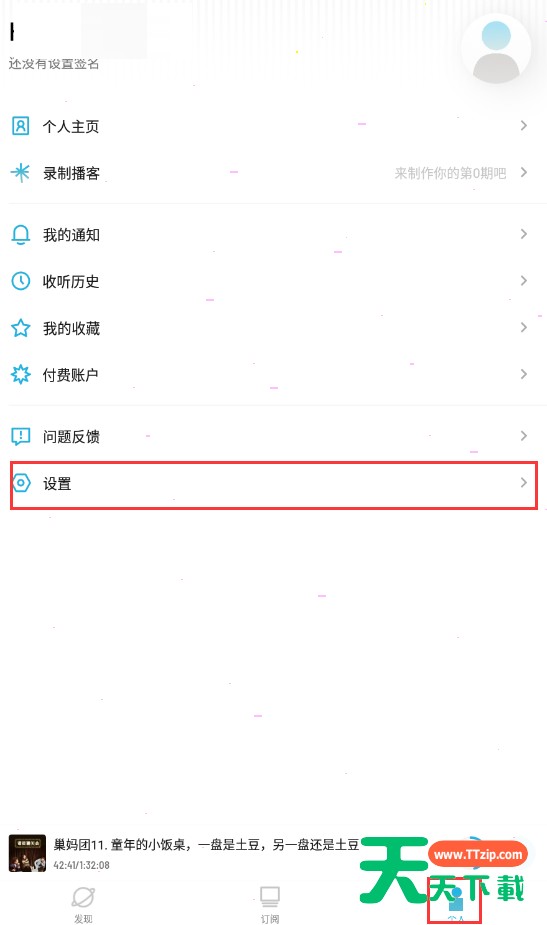Image resolution: width=547 pixels, height=925 pixels.
Task: Expand the chevron beside 付费账户
Action: click(x=523, y=374)
